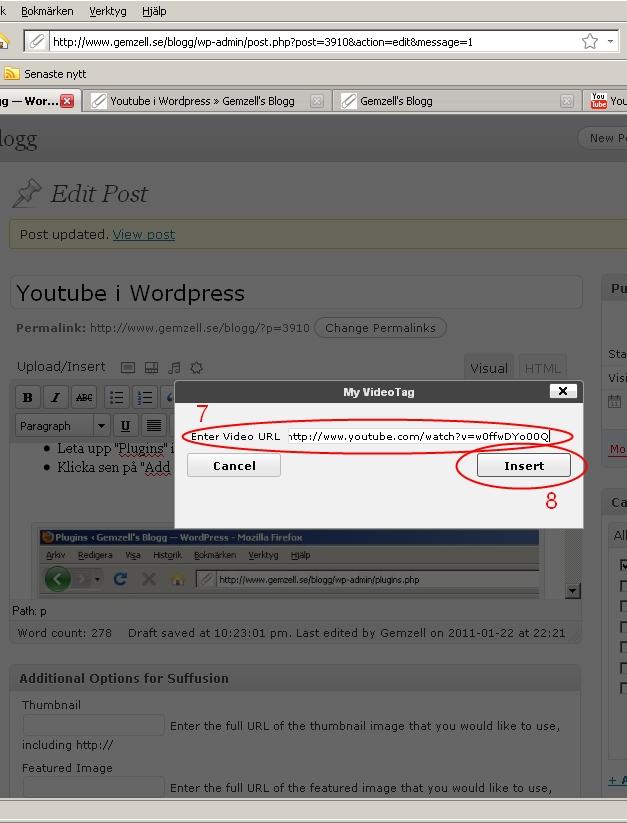Open the Add Audio music-note icon
The width and height of the screenshot is (627, 823).
(174, 368)
